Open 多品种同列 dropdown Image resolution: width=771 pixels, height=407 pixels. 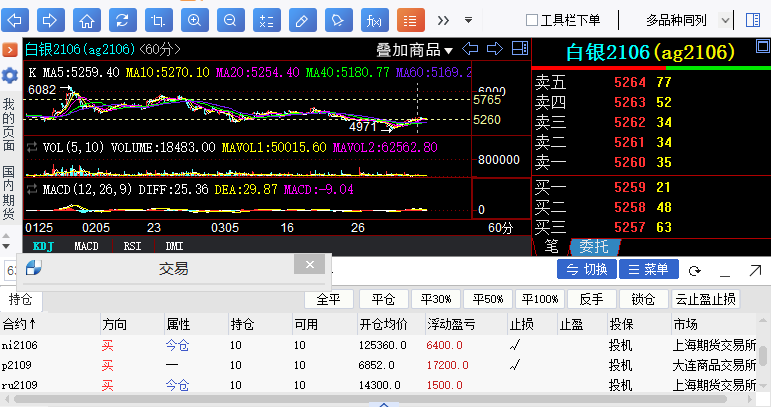(724, 21)
